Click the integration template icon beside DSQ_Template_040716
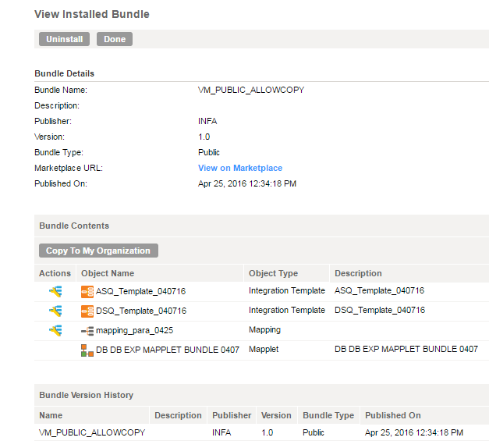 click(87, 311)
